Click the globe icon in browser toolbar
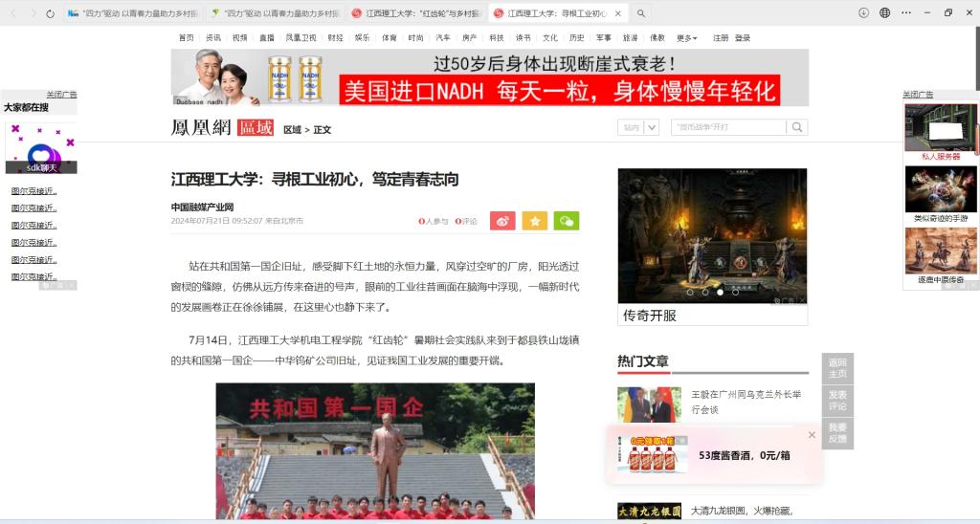The width and height of the screenshot is (980, 524). coord(884,13)
